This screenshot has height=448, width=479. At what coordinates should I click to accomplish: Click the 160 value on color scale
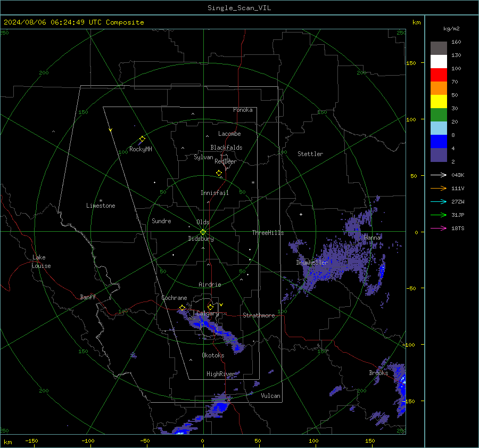pyautogui.click(x=456, y=42)
